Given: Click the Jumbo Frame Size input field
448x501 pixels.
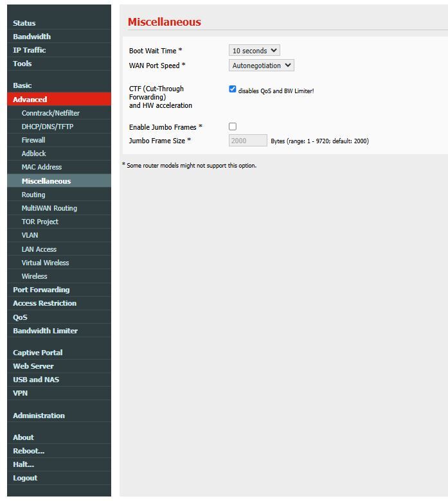Looking at the screenshot, I should pos(248,141).
